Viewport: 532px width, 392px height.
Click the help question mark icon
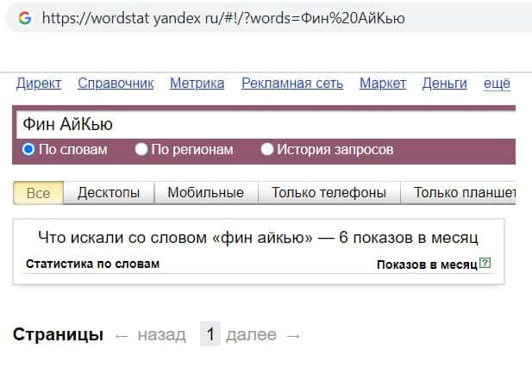(485, 264)
